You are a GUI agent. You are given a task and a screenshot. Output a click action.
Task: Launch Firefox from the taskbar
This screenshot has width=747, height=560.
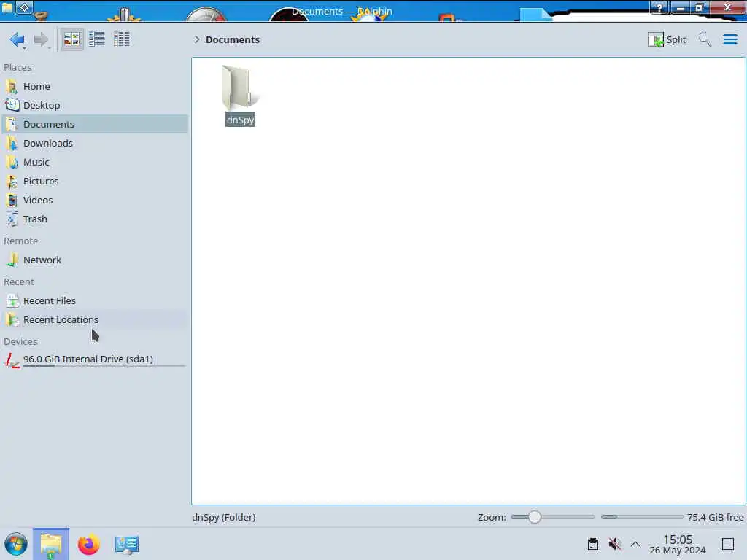88,544
